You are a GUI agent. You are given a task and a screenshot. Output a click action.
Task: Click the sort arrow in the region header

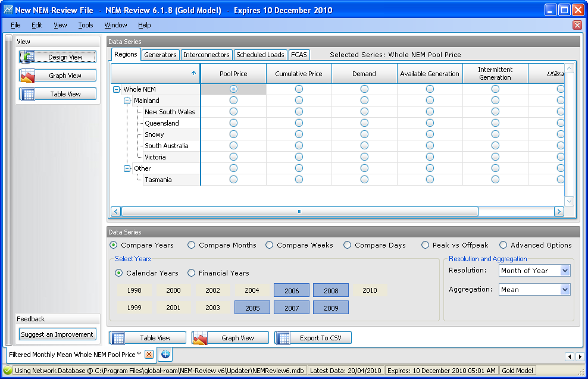pyautogui.click(x=193, y=73)
